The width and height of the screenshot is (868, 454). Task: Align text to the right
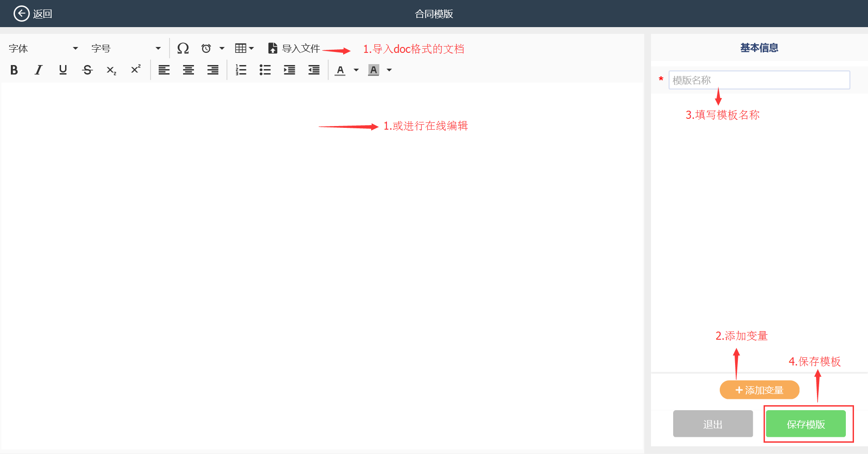213,70
